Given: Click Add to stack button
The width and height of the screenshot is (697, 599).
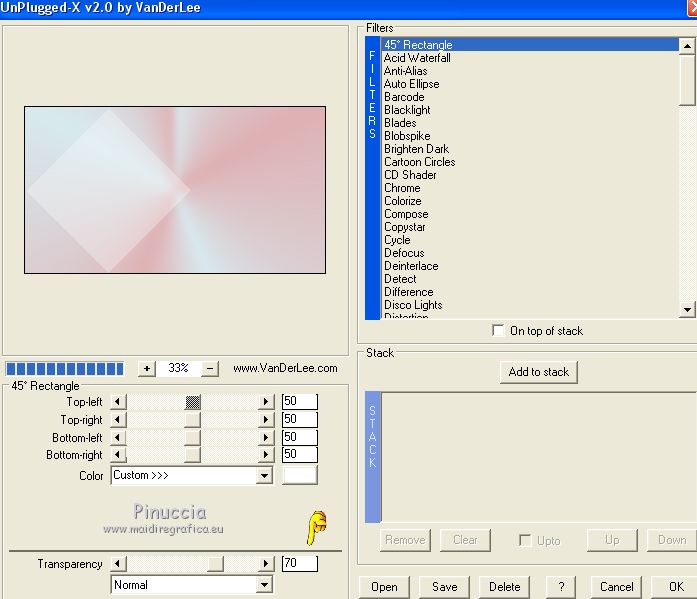Looking at the screenshot, I should click(x=539, y=372).
